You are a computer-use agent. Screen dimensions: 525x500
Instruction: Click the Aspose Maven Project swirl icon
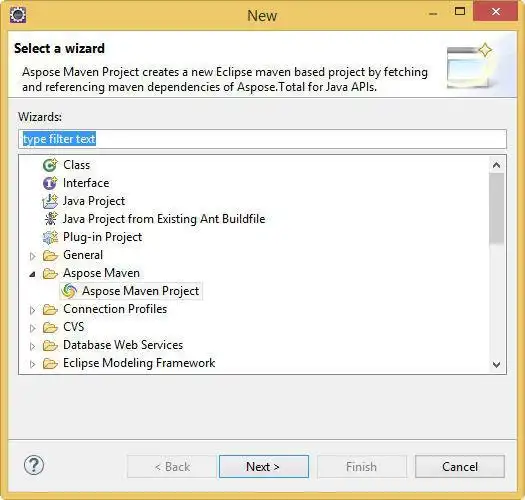(69, 291)
